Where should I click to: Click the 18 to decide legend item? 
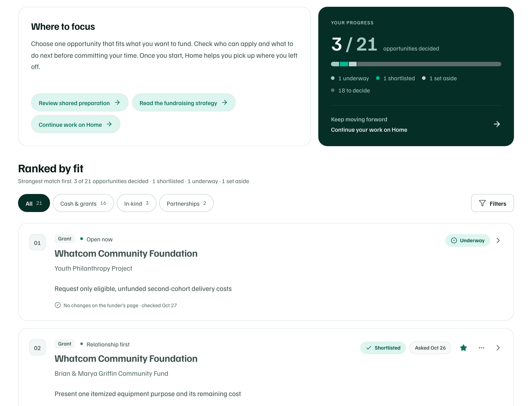350,90
